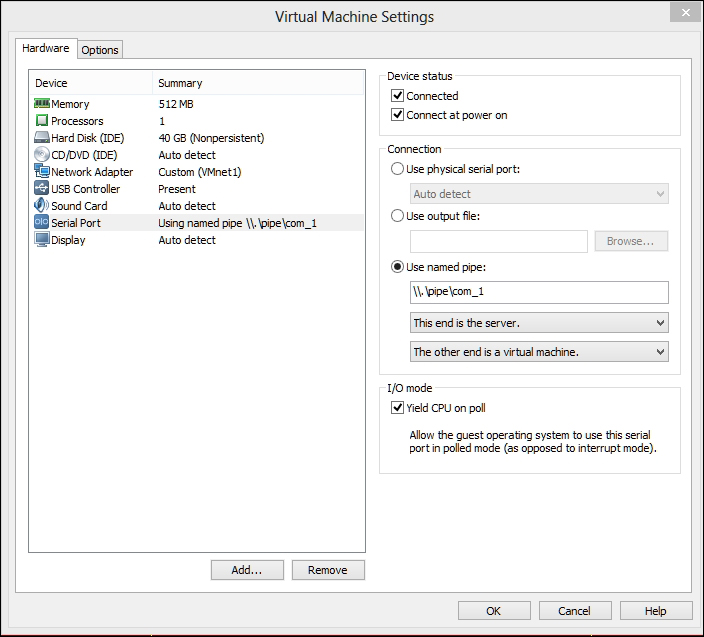Click the 'Present' summary value

(177, 189)
